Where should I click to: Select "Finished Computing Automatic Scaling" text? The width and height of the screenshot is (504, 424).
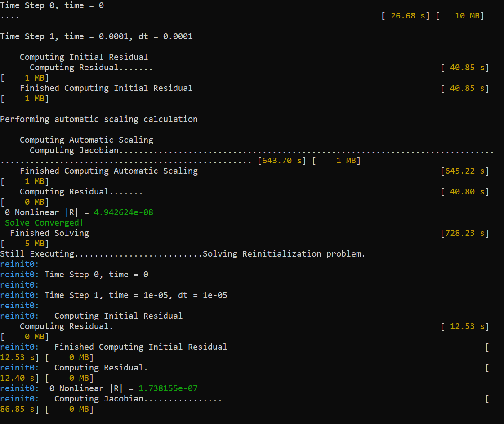click(x=108, y=171)
